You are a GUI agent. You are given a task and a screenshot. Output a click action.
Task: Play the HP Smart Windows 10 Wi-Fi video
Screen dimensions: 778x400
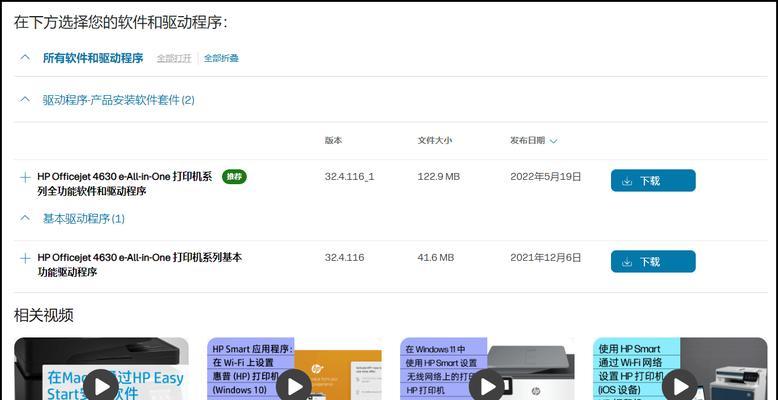(294, 386)
